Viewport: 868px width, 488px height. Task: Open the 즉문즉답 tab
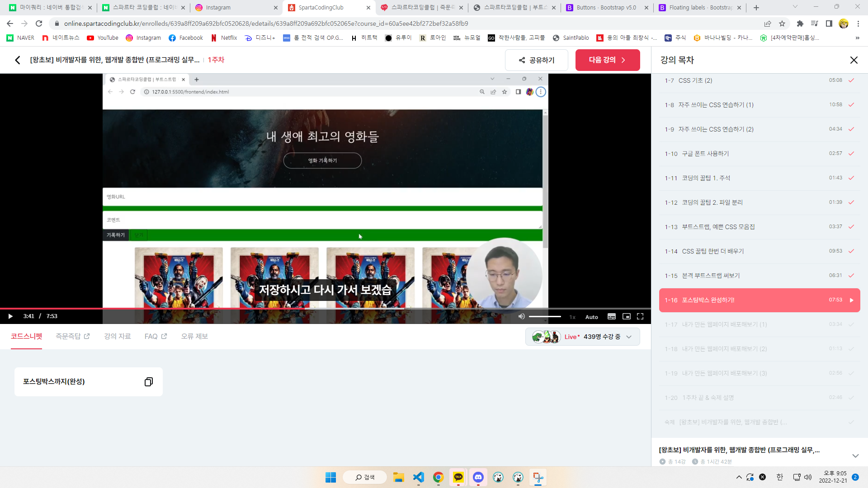73,337
